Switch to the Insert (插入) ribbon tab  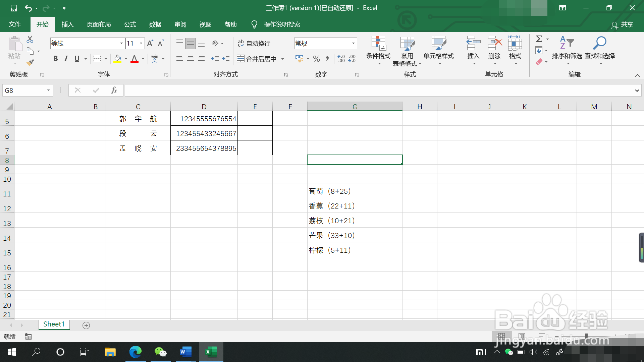(x=67, y=24)
